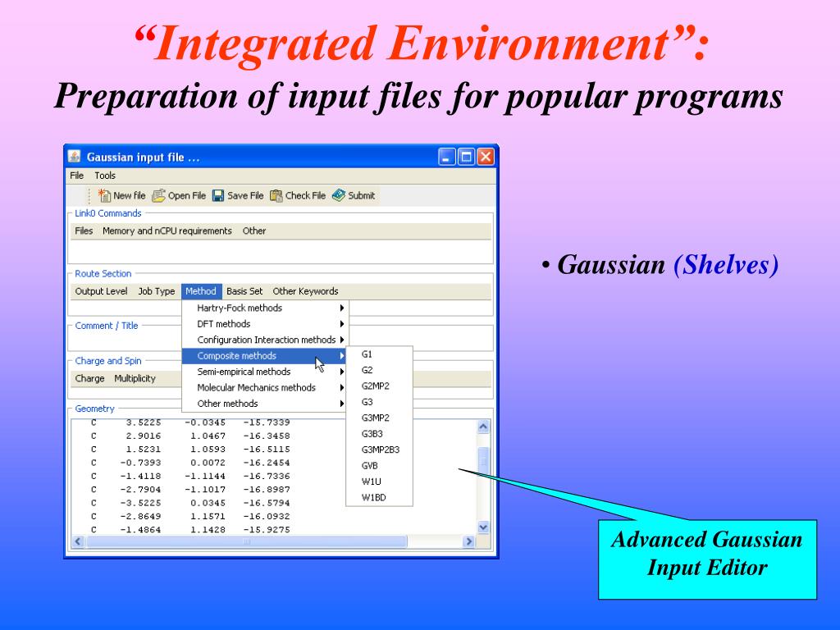Open the Charge menu
The image size is (840, 630).
tap(89, 378)
